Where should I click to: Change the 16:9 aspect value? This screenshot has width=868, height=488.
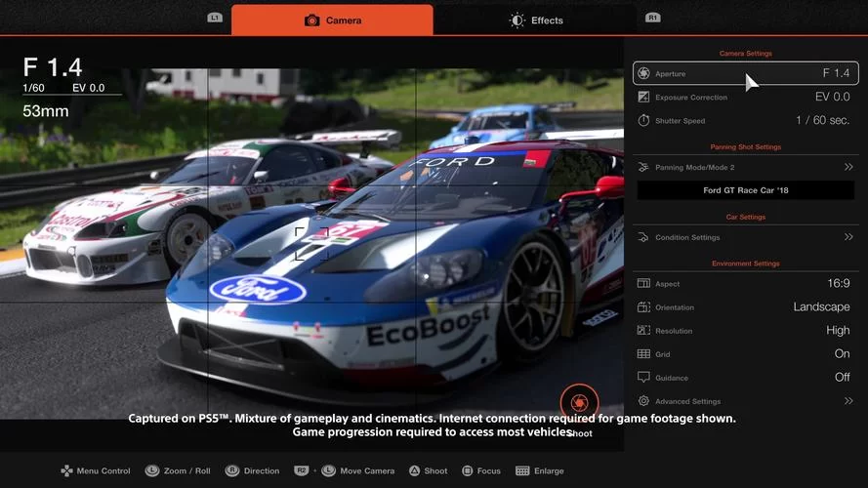pyautogui.click(x=838, y=283)
